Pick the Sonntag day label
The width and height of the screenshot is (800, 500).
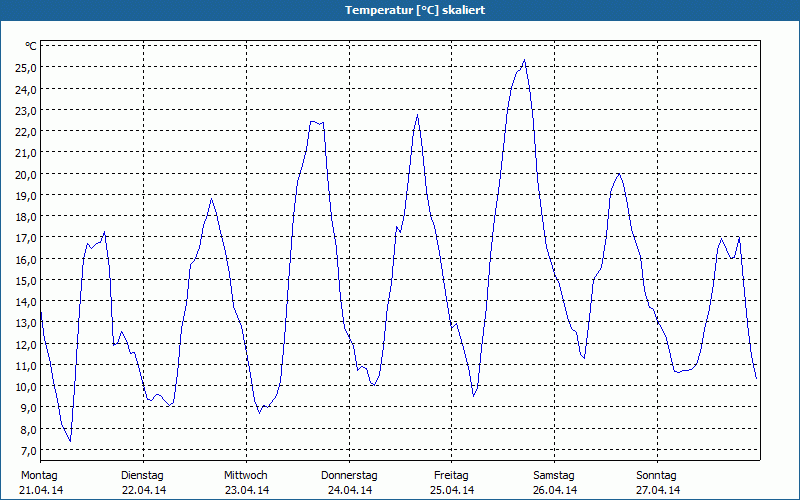click(x=657, y=475)
